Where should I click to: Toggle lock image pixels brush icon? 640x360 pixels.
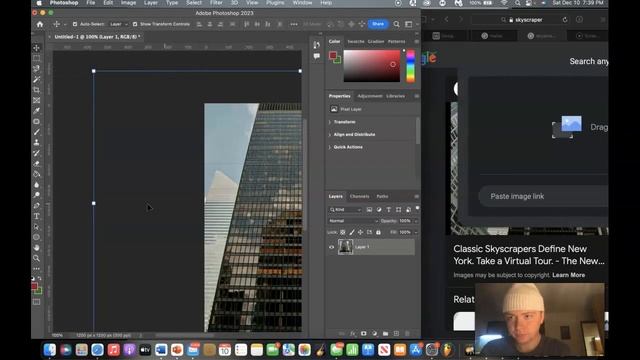(x=352, y=232)
